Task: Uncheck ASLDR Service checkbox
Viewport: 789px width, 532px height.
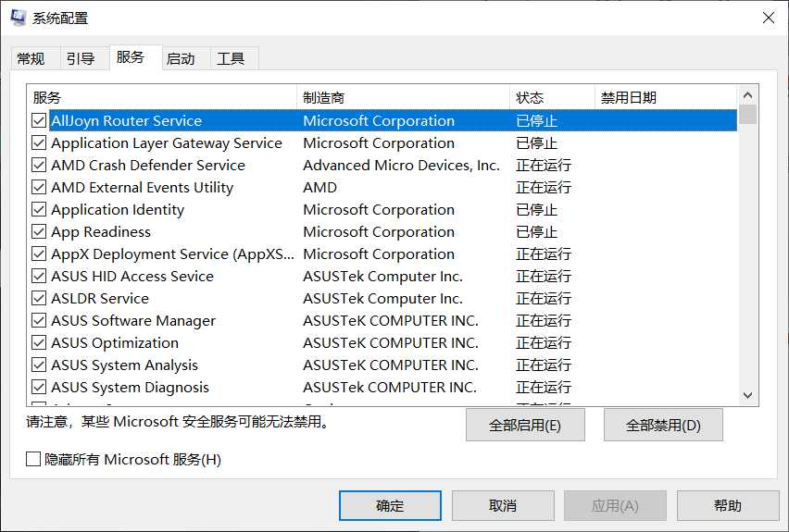Action: pyautogui.click(x=39, y=298)
